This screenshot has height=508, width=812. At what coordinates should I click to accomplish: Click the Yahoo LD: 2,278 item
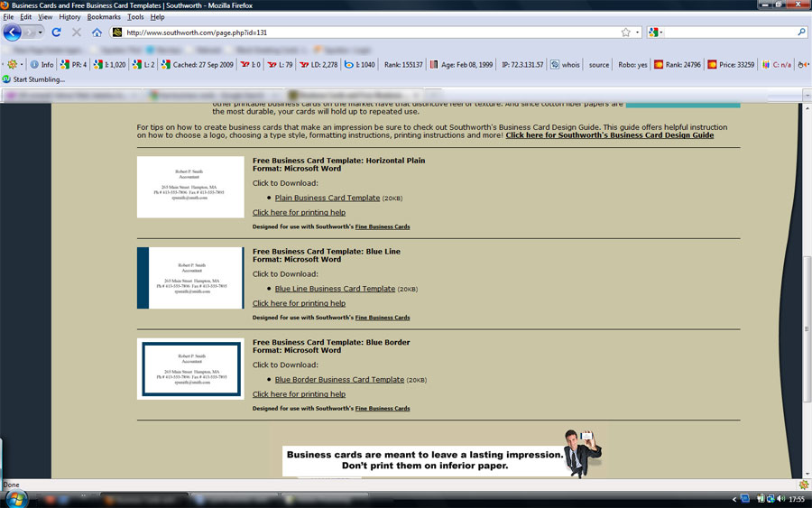(x=318, y=65)
